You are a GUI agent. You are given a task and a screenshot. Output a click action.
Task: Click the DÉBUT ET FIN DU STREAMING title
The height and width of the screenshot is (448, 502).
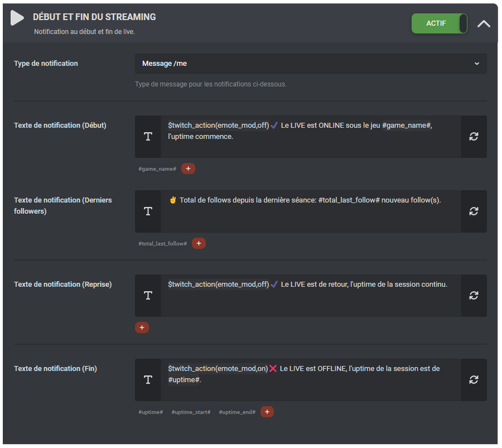click(94, 17)
